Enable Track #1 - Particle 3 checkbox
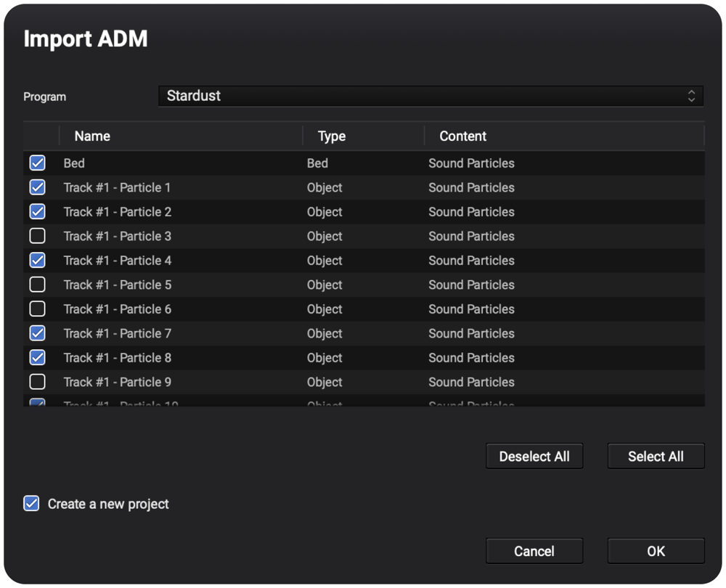726x588 pixels. click(x=37, y=236)
